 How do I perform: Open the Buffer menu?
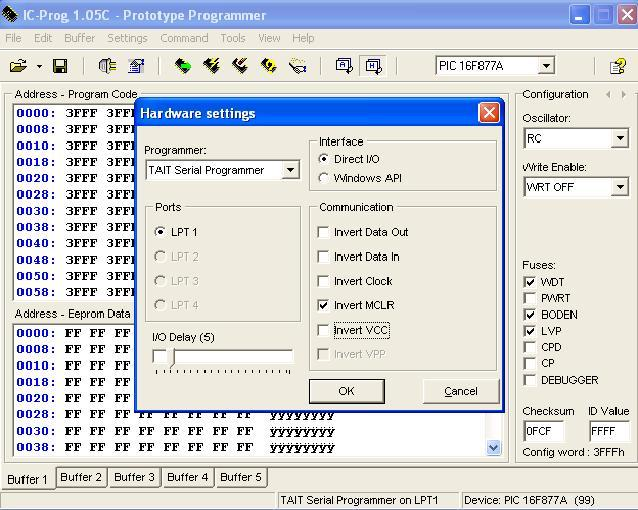tap(79, 38)
